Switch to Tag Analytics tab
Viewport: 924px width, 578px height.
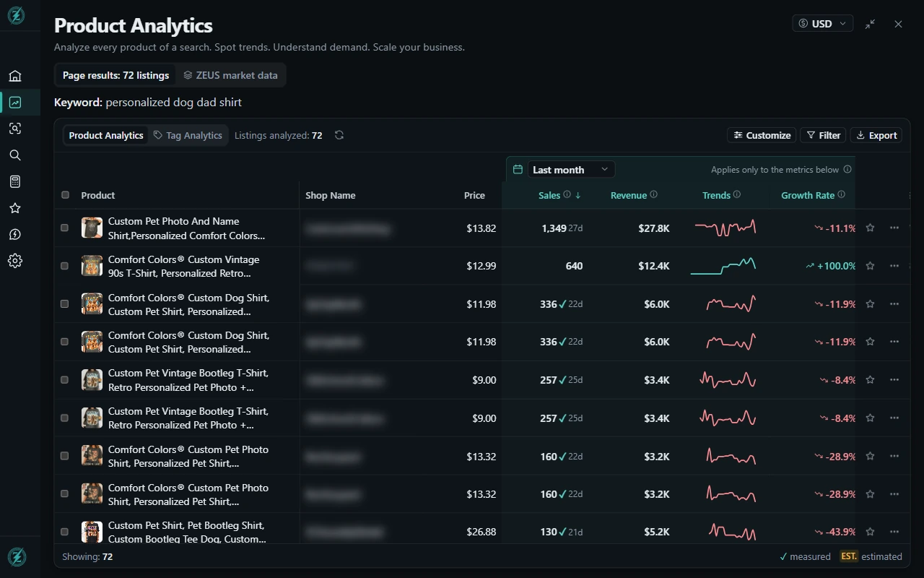(x=188, y=135)
